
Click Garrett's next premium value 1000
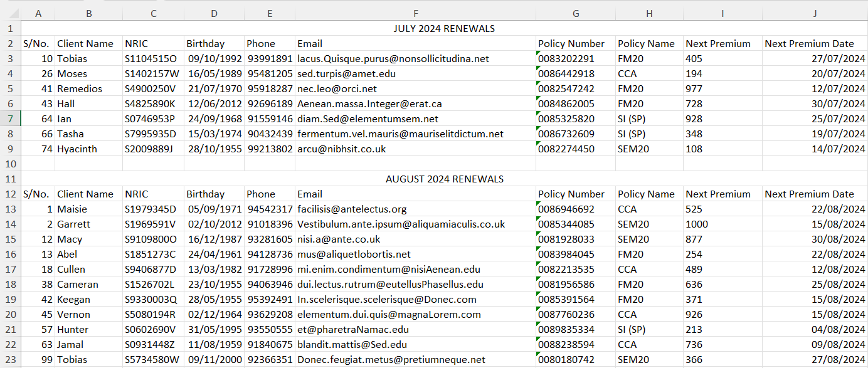point(697,224)
